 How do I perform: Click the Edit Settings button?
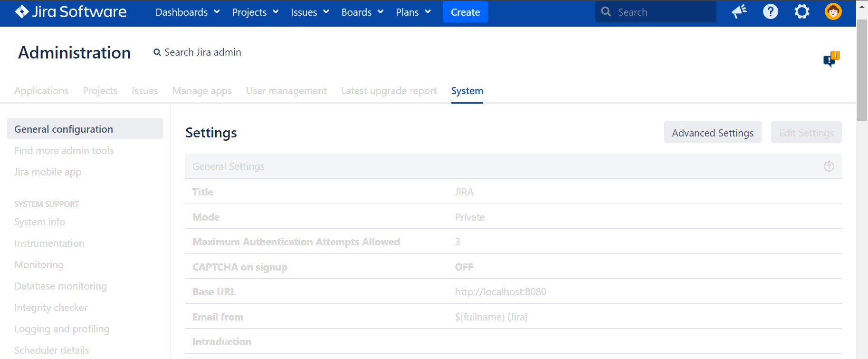[x=806, y=132]
